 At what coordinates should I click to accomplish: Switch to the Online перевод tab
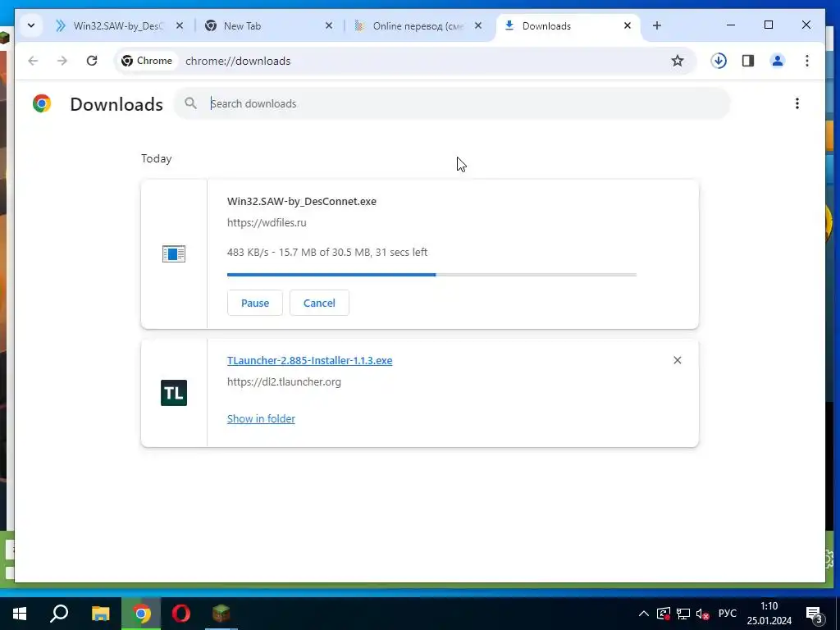pyautogui.click(x=418, y=25)
